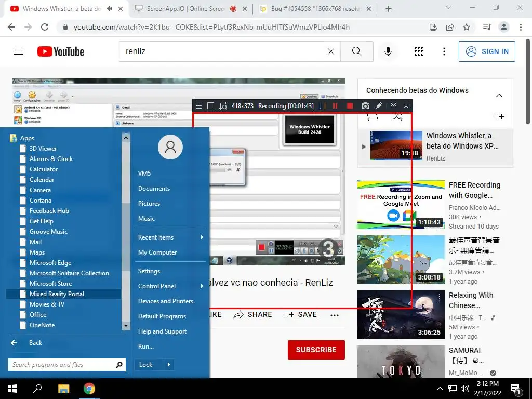
Task: Stop the screen recording
Action: tap(350, 106)
